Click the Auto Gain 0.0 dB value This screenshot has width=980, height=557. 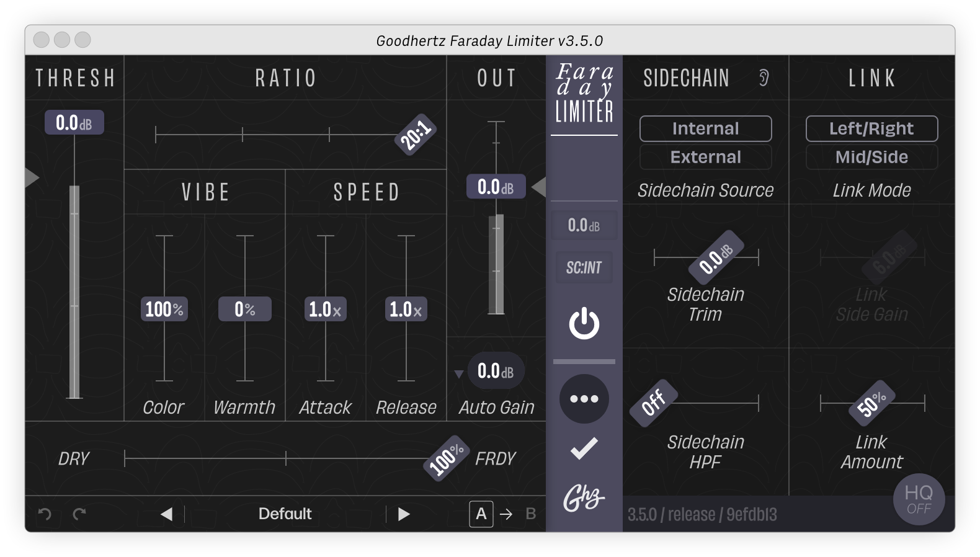[x=496, y=371]
